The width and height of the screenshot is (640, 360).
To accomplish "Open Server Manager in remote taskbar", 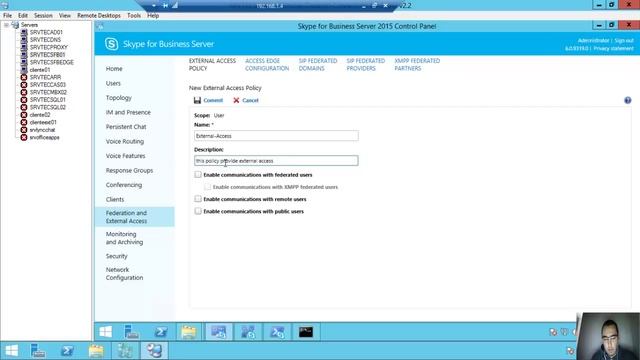I will point(131,331).
